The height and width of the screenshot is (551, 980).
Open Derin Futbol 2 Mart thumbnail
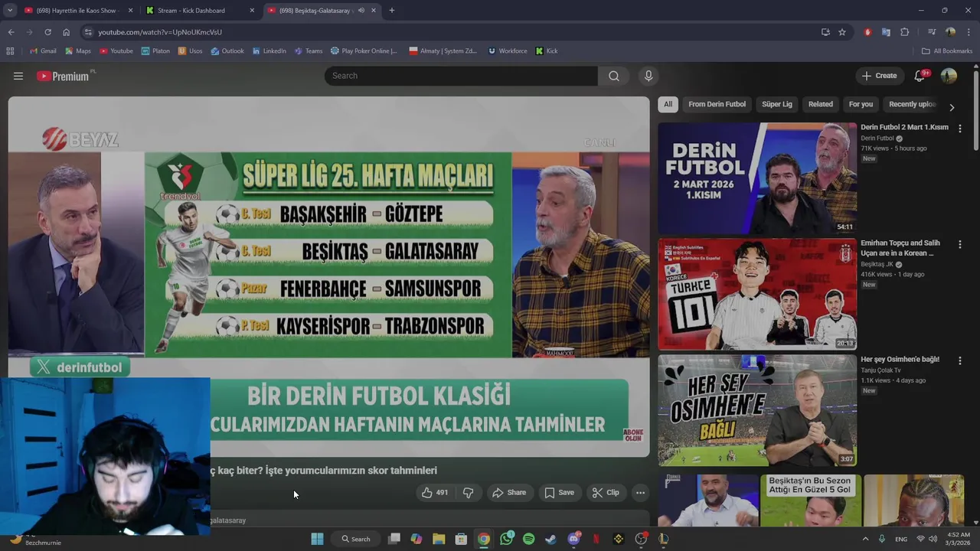(757, 178)
